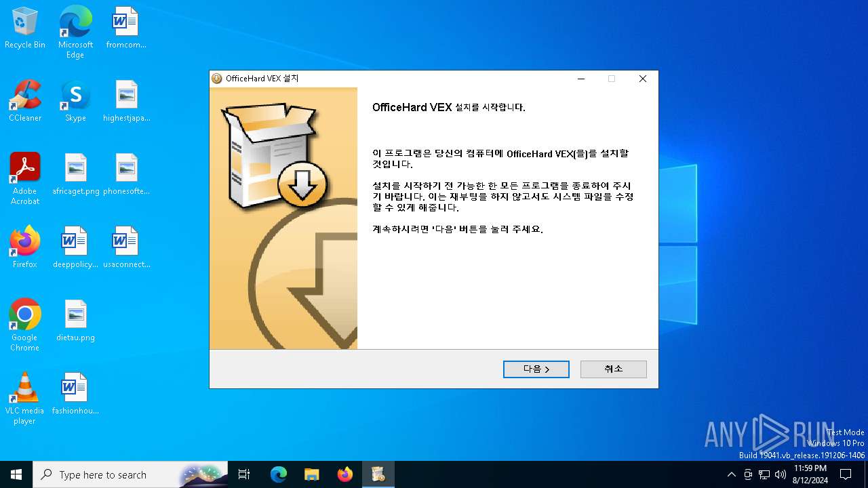868x488 pixels.
Task: Open the taskbar clock and date
Action: [x=810, y=474]
